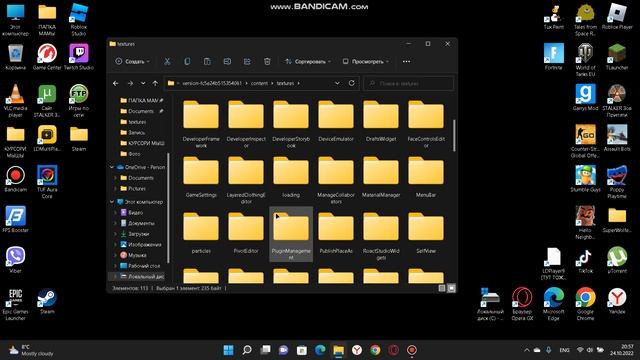The height and width of the screenshot is (360, 640).
Task: Open ПАПКА МАМ in quick access
Action: point(142,100)
